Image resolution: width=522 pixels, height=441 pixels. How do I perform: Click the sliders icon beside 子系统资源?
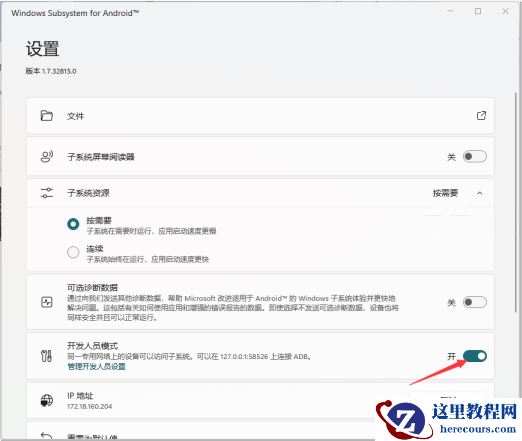point(47,193)
